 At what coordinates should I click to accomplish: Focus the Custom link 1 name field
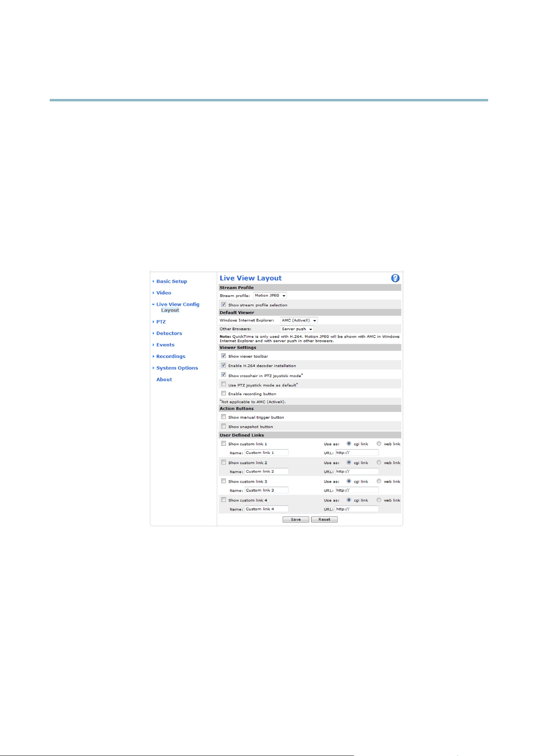click(266, 453)
